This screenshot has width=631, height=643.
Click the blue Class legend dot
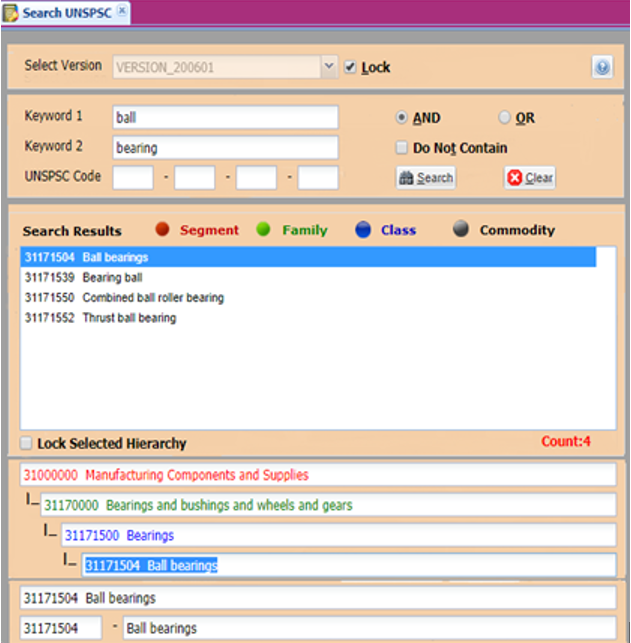point(363,229)
